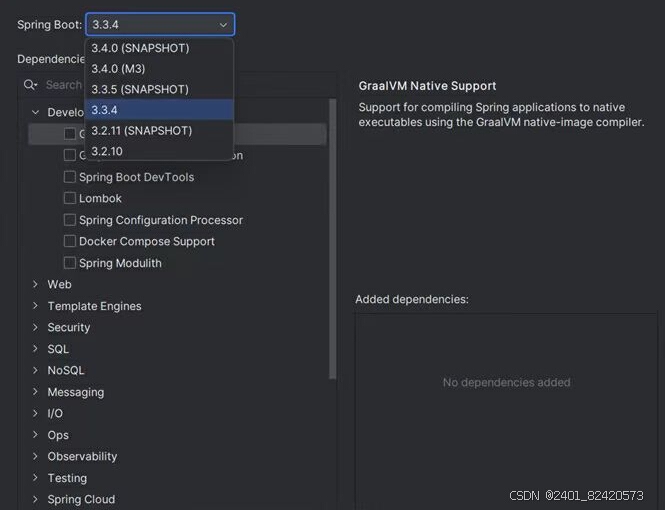Expand the Security category

36,327
